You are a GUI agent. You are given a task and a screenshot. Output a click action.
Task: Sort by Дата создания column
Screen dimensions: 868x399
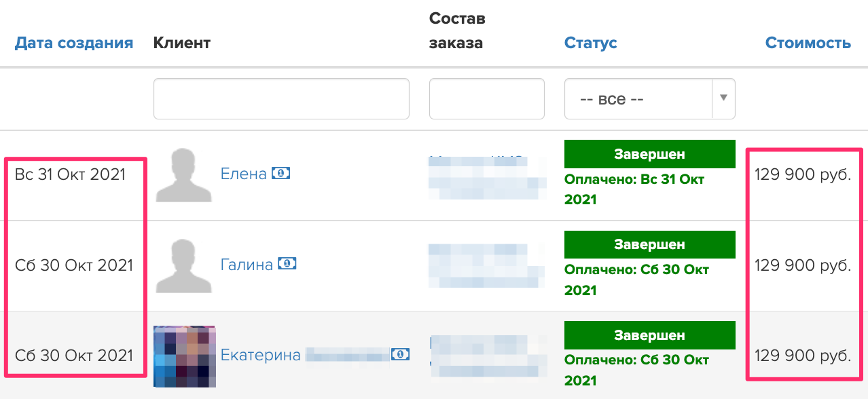pyautogui.click(x=74, y=43)
